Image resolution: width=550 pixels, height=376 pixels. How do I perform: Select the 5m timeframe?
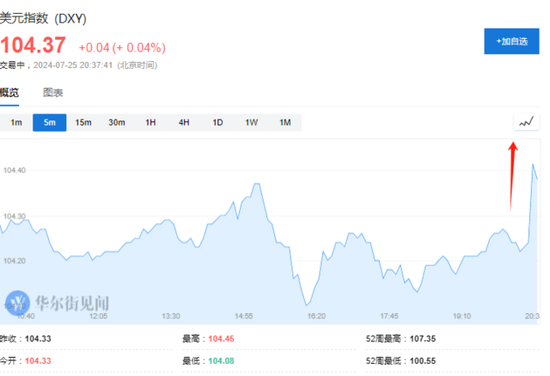[x=49, y=122]
